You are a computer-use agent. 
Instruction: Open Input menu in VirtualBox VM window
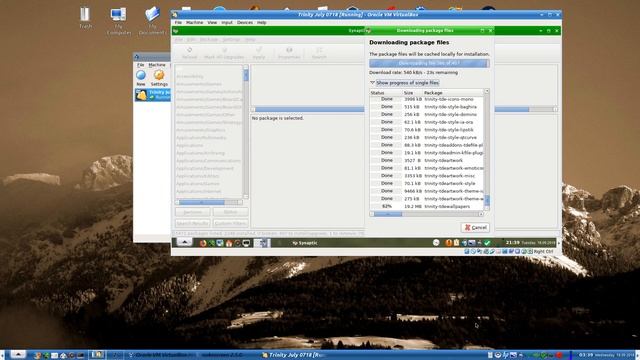coord(227,23)
